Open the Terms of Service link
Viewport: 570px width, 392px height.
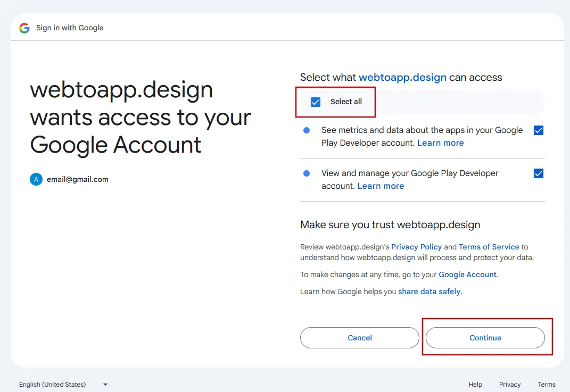[x=489, y=247]
